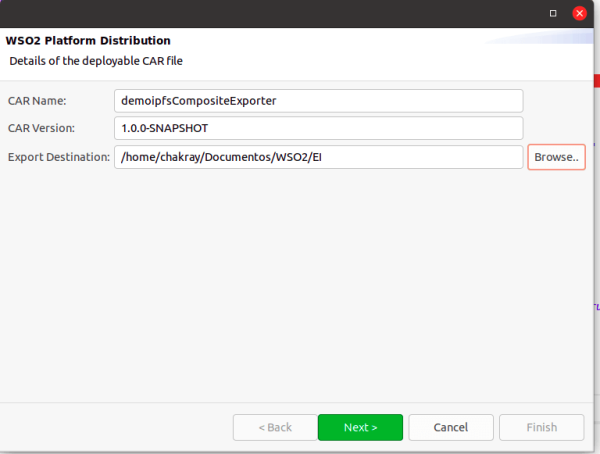Click the 'CAR Version:' label
Image resolution: width=600 pixels, height=454 pixels.
[x=43, y=129]
